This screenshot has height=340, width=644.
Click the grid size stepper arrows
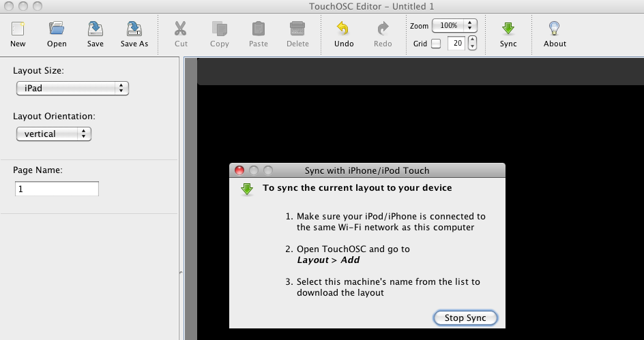pos(472,44)
